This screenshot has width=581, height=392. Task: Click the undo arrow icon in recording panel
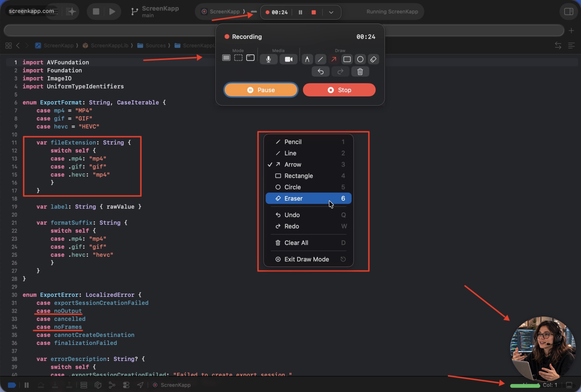[x=320, y=72]
